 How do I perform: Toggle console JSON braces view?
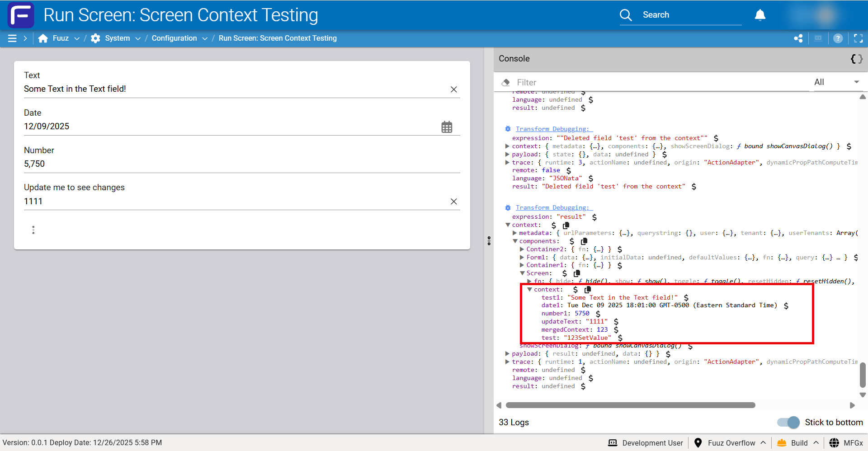pos(856,59)
